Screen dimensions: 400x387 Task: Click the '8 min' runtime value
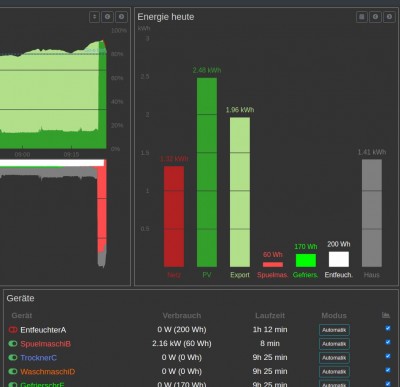pos(270,343)
